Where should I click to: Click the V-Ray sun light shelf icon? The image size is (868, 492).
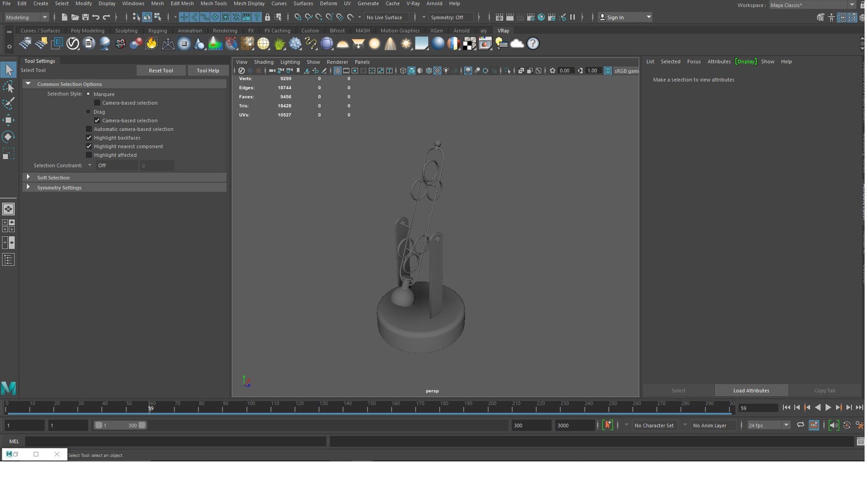click(x=406, y=44)
